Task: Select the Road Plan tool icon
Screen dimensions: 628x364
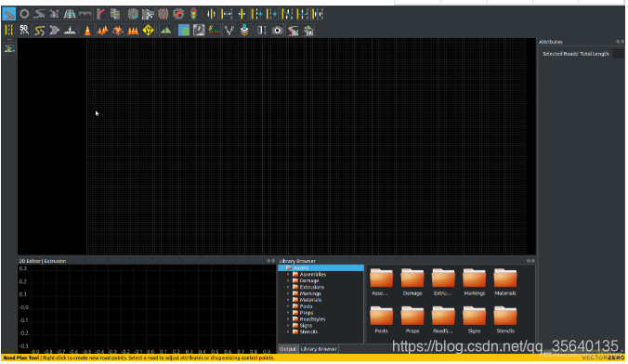Action: 8,14
